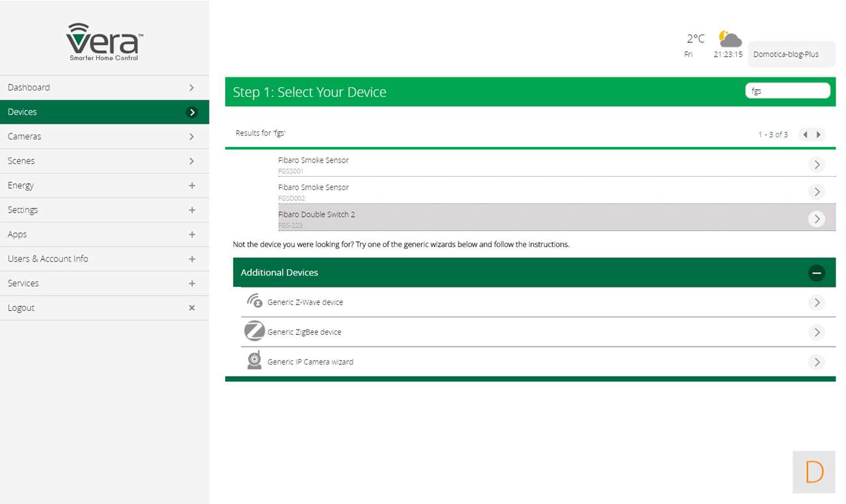This screenshot has height=504, width=846.
Task: Click the Generic Z-Wave device icon
Action: pos(254,301)
